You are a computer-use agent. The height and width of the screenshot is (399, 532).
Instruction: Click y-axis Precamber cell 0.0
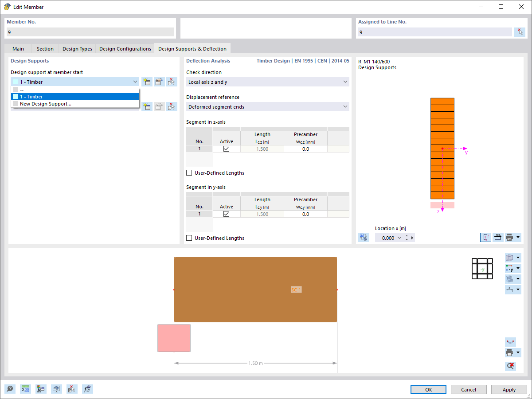point(305,214)
